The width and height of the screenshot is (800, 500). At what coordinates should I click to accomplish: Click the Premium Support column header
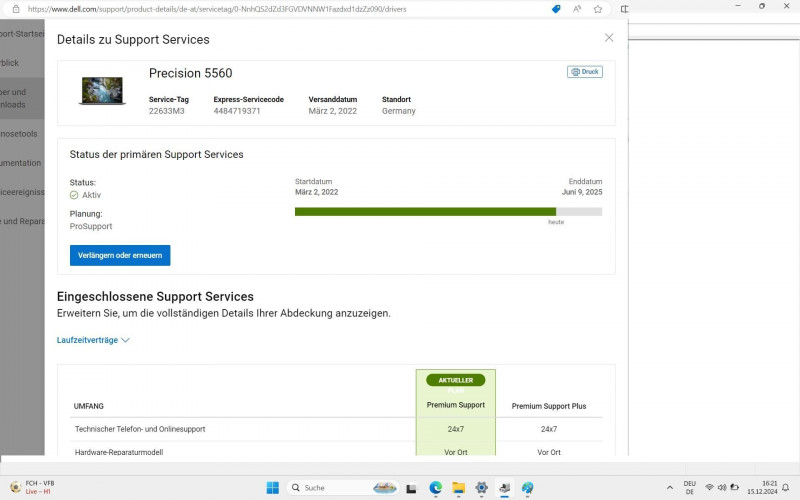point(456,405)
